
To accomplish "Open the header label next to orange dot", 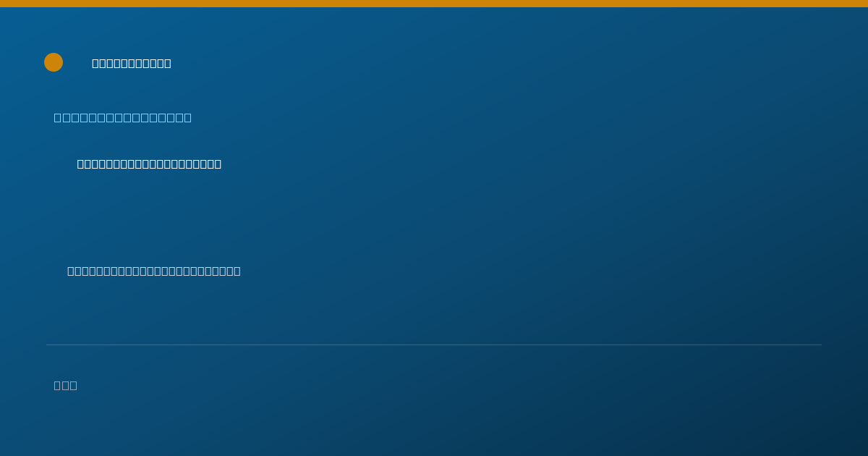I will click(132, 63).
